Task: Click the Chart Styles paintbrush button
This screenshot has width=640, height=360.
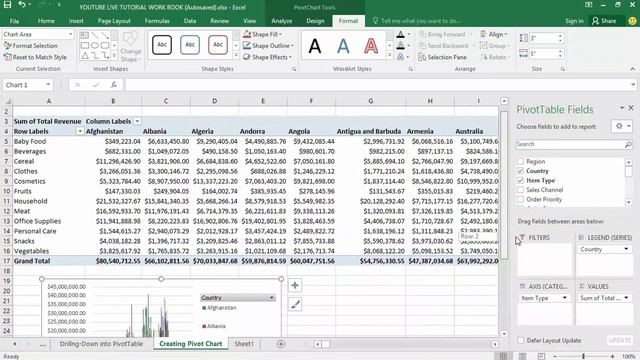Action: (295, 304)
